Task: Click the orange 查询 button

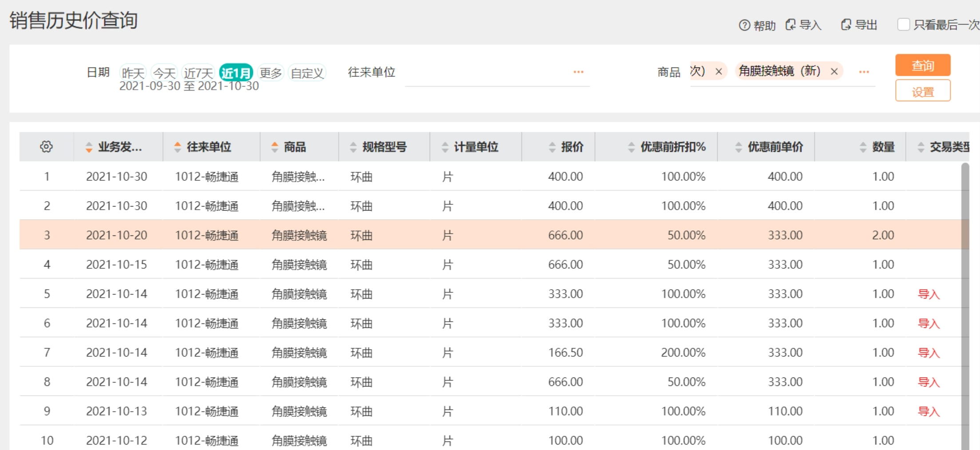Action: point(923,65)
